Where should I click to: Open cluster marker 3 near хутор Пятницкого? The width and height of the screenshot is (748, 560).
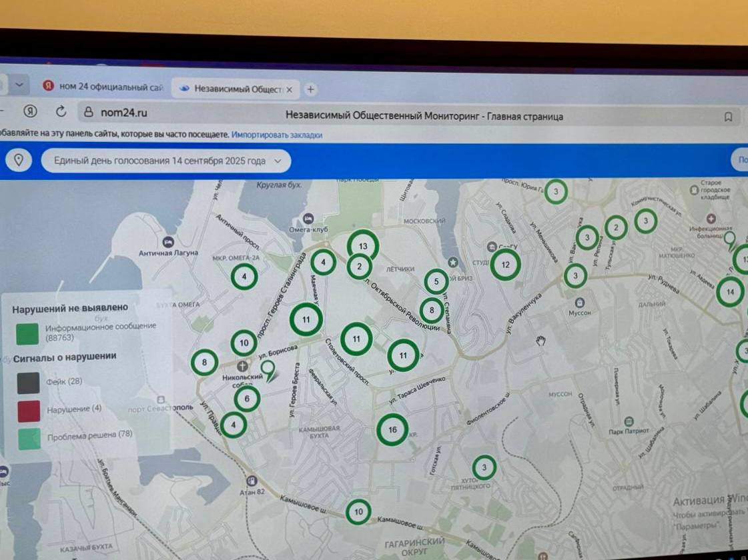coord(484,467)
